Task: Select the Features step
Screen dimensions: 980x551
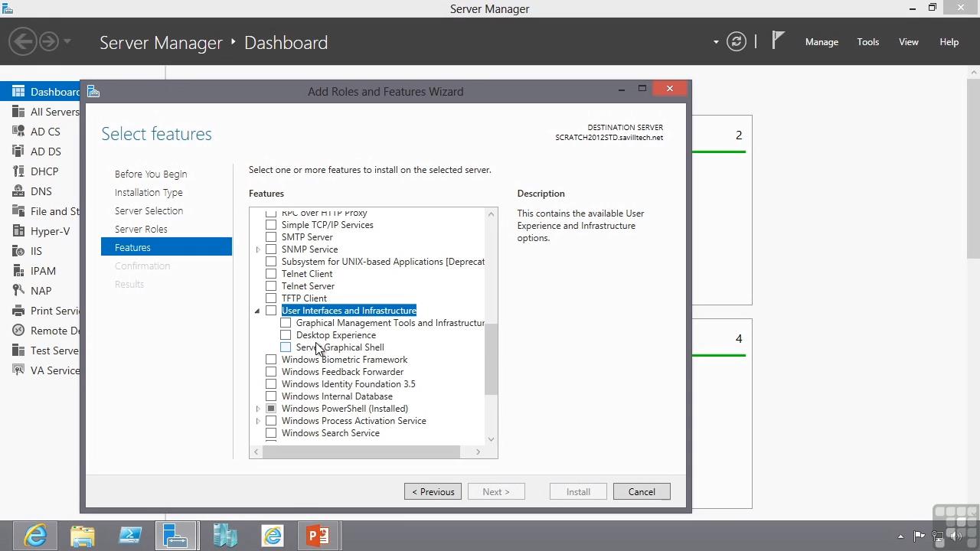Action: pyautogui.click(x=166, y=247)
